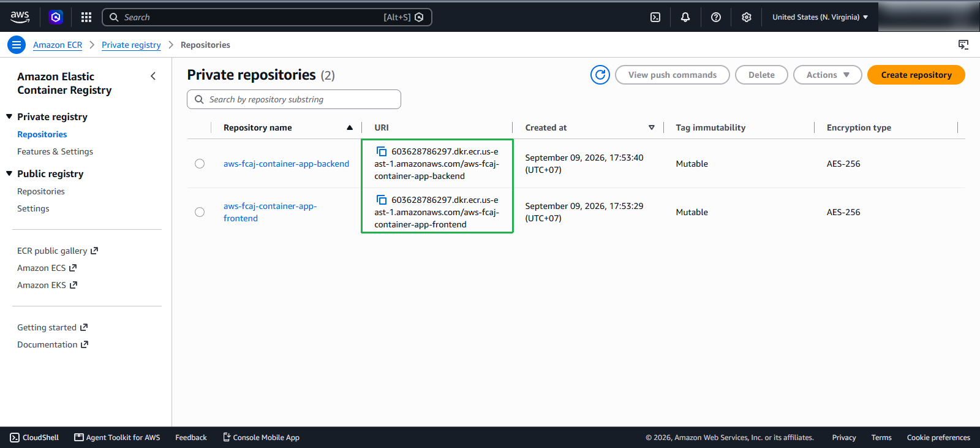Click View push commands button
The height and width of the screenshot is (448, 980).
click(673, 75)
